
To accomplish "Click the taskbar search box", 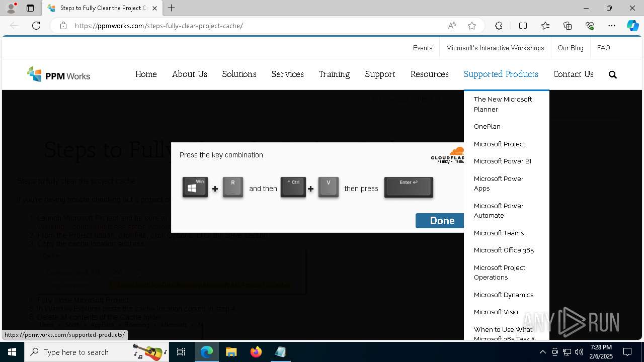I will [x=97, y=352].
